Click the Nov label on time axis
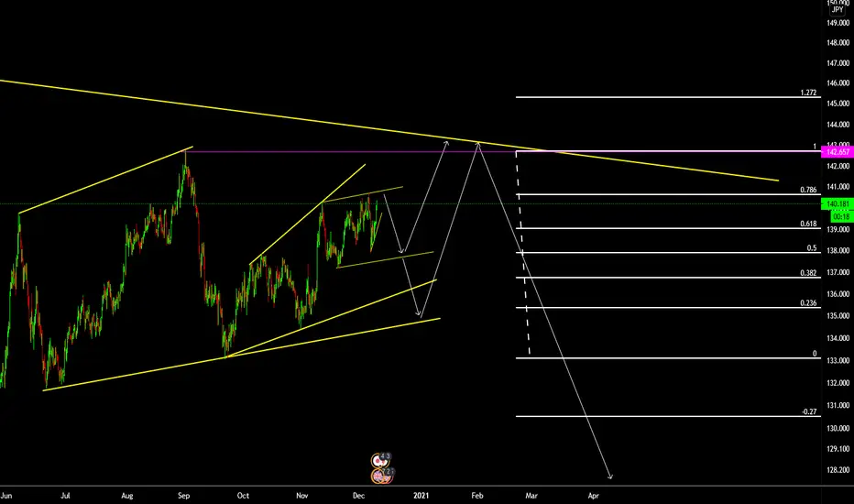The width and height of the screenshot is (854, 504). coord(301,495)
